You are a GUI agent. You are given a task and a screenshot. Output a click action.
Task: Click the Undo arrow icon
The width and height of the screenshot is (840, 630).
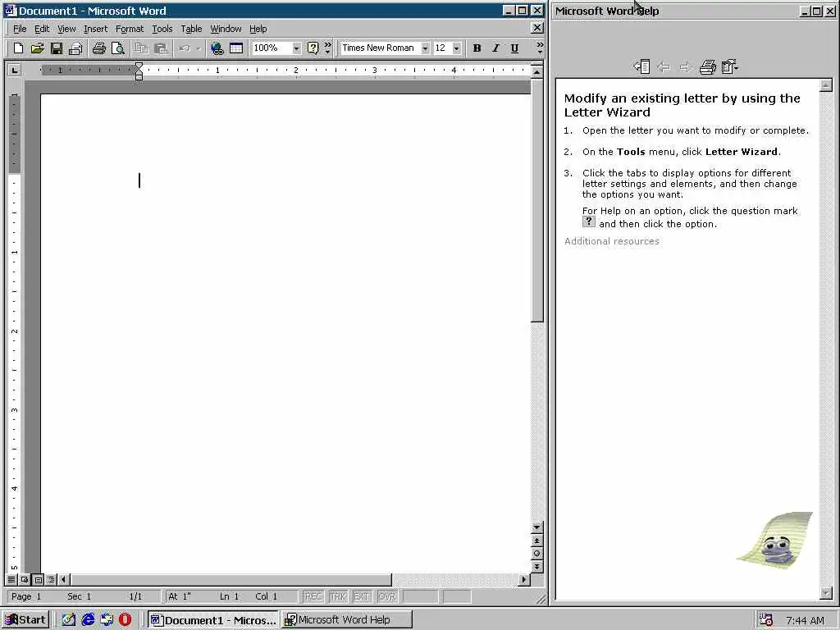(x=185, y=48)
